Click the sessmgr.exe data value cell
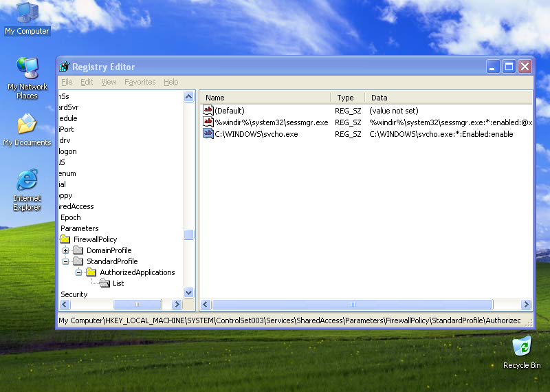 click(450, 122)
